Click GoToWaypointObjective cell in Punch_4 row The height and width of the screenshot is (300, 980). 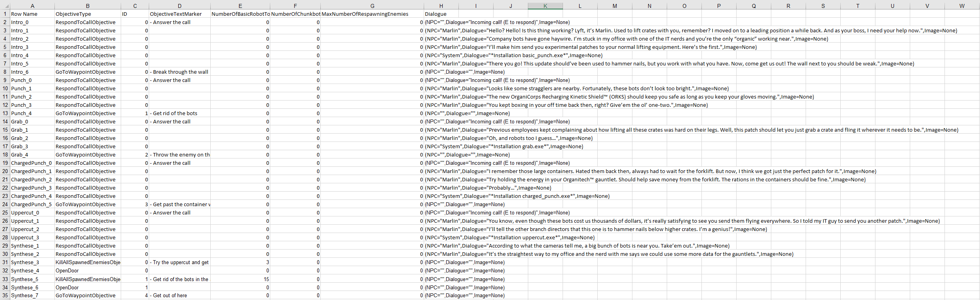[x=86, y=114]
